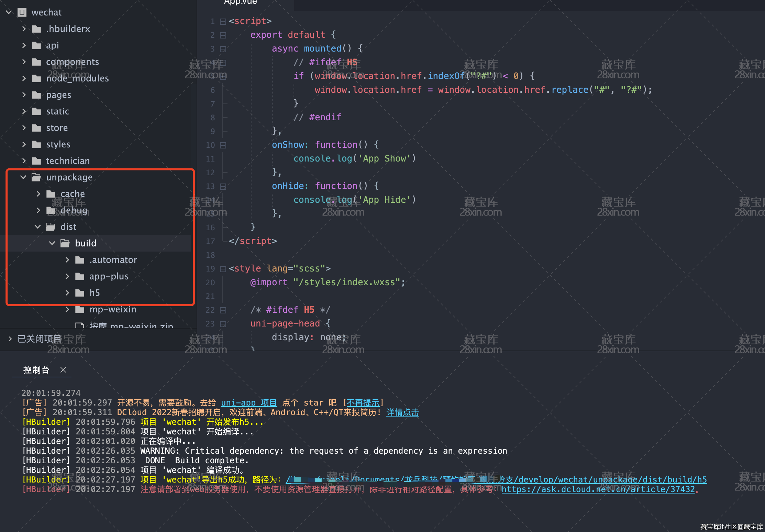
Task: Open the uni-app 项目 link
Action: (x=249, y=402)
